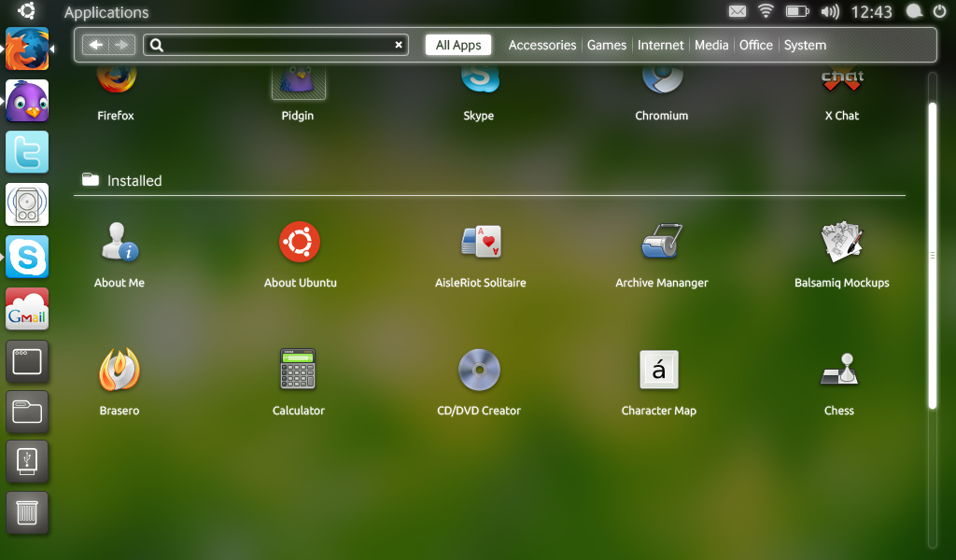Open Gmail from the launcher sidebar

point(27,309)
